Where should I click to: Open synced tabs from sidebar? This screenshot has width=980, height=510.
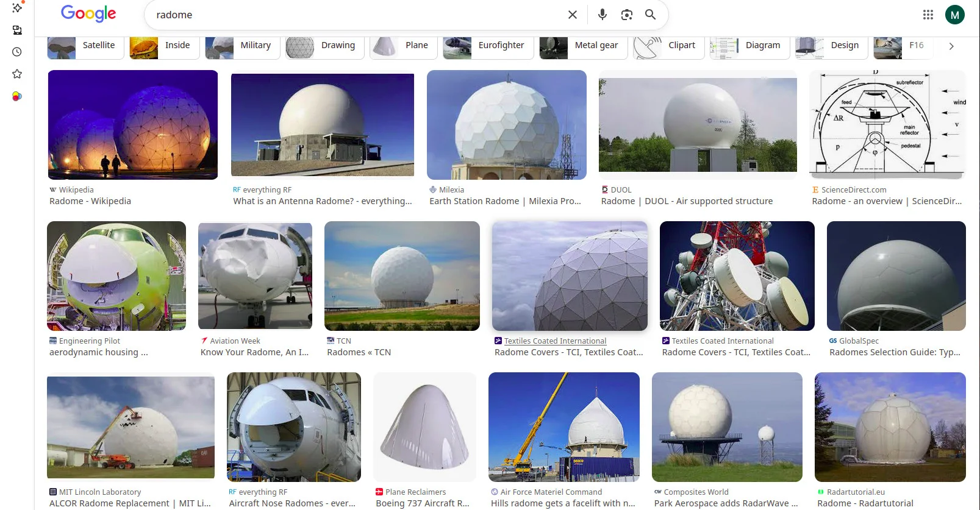17,30
